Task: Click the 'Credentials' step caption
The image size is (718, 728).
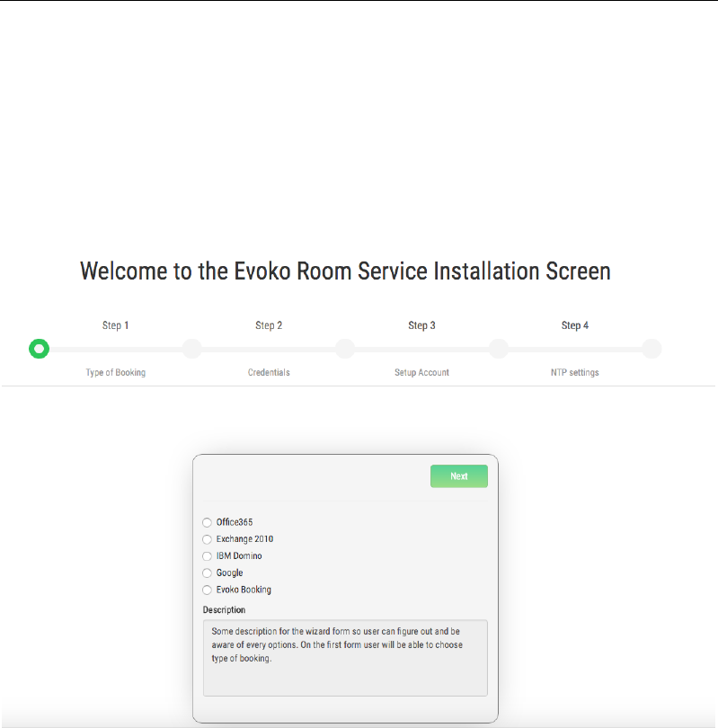Action: pos(269,372)
